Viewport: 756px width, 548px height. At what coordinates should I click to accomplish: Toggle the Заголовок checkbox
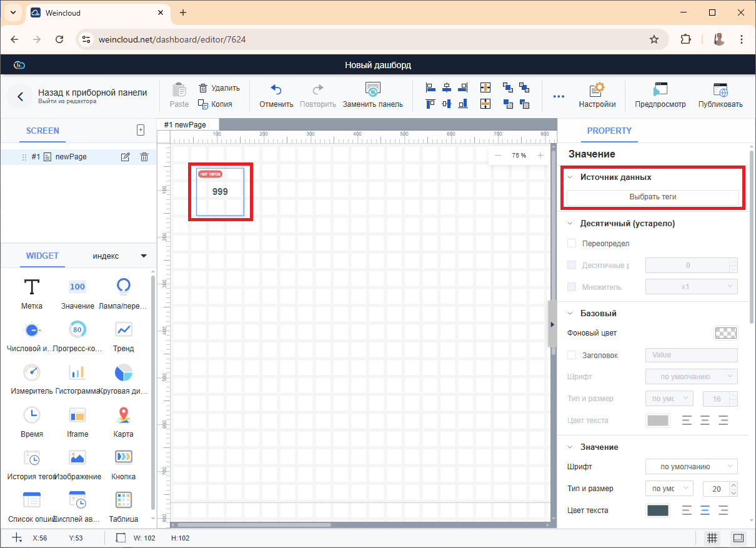point(572,355)
